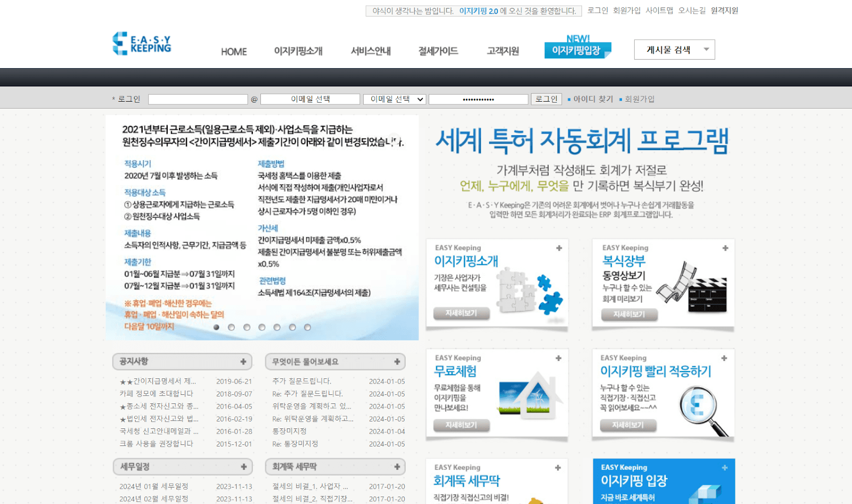
Task: Open notice 카페 정모에 초대합니다
Action: [156, 394]
